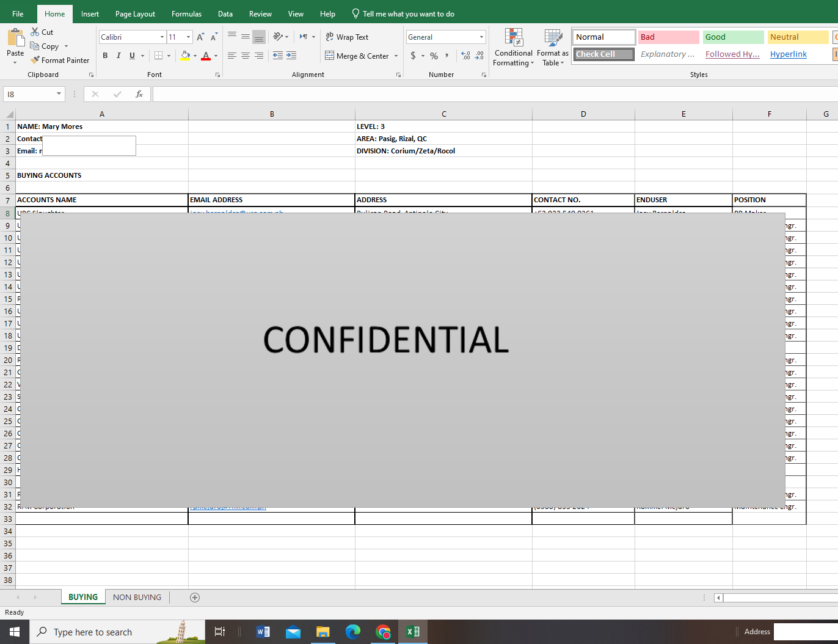Middle align cell contents
The width and height of the screenshot is (838, 644).
246,36
